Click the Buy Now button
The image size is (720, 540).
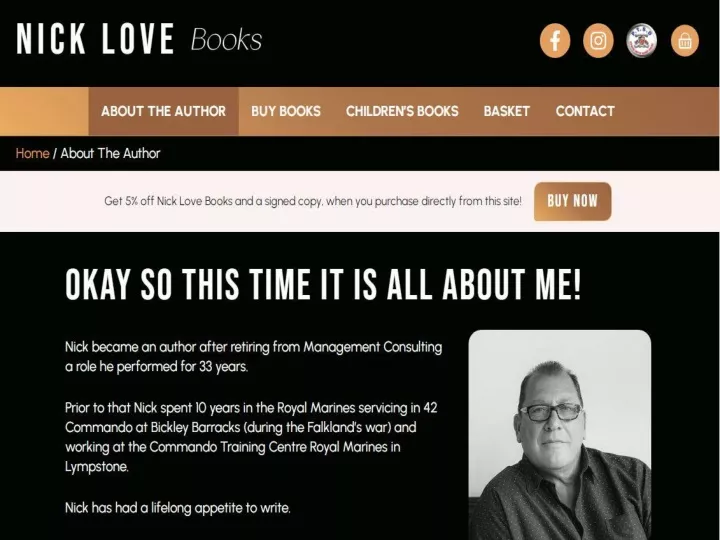572,201
